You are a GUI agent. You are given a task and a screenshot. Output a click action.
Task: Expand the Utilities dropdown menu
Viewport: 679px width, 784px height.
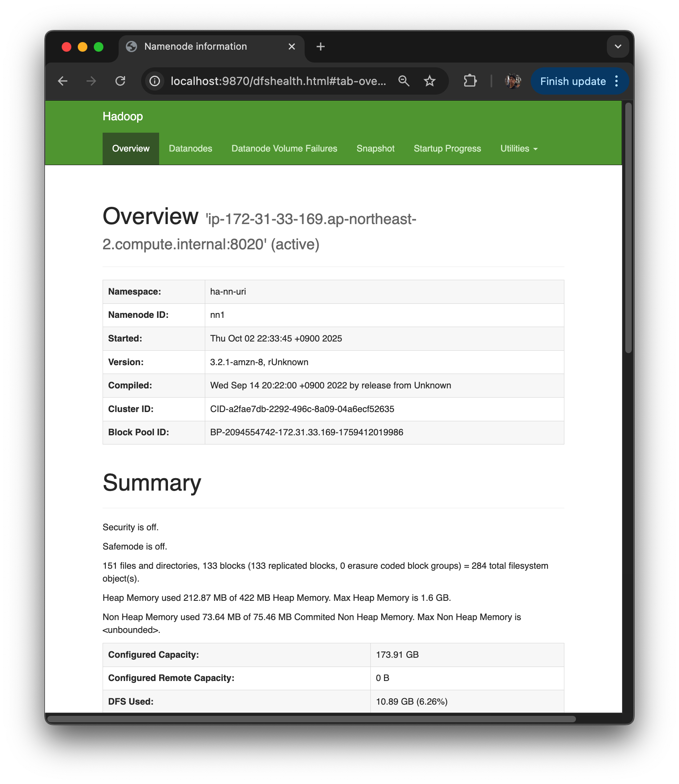[519, 149]
